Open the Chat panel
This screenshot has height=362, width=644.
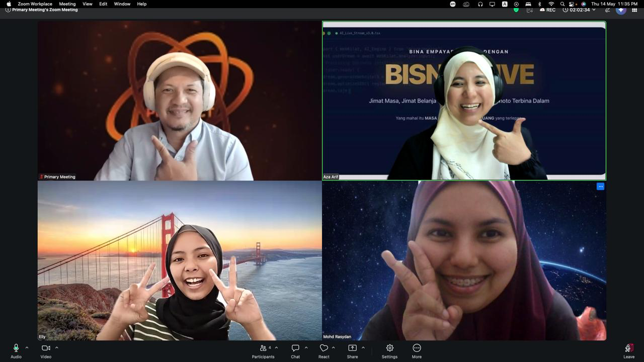295,351
